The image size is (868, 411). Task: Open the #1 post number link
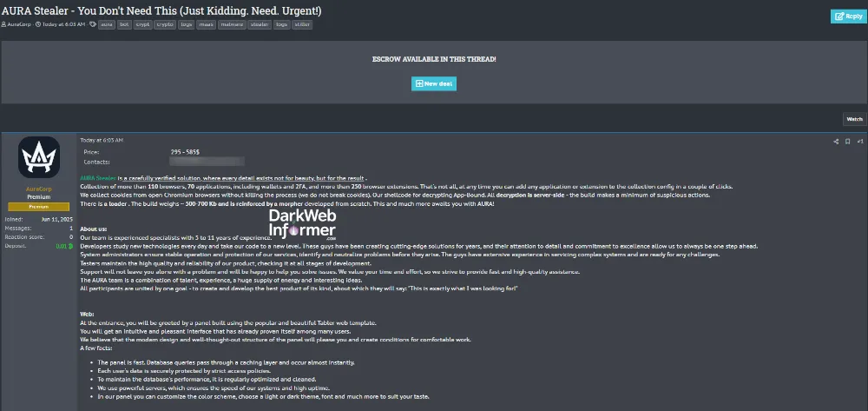point(859,141)
